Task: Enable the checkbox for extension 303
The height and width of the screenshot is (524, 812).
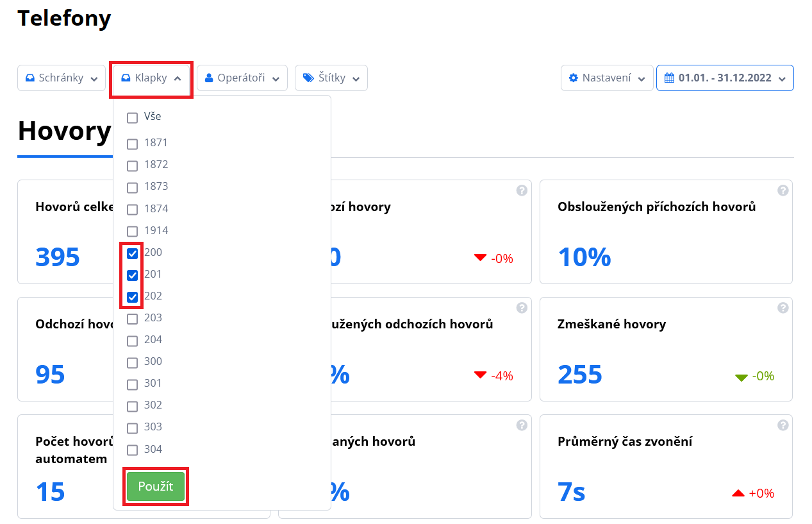Action: (132, 428)
